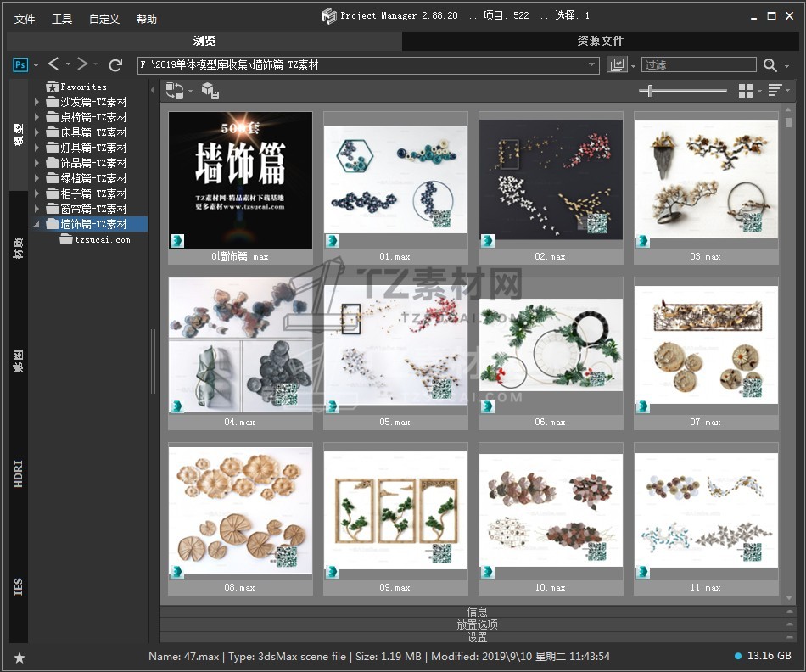Click the search magnifier icon

click(770, 65)
